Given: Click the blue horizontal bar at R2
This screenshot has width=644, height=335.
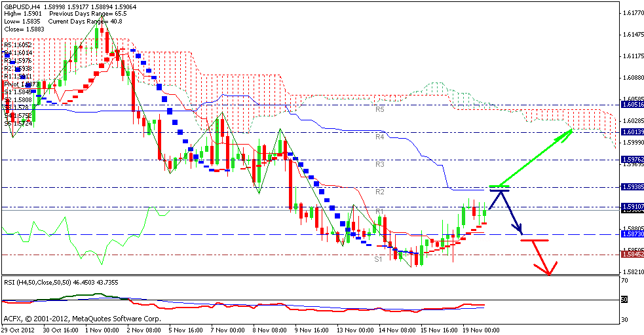Looking at the screenshot, I should point(499,188).
